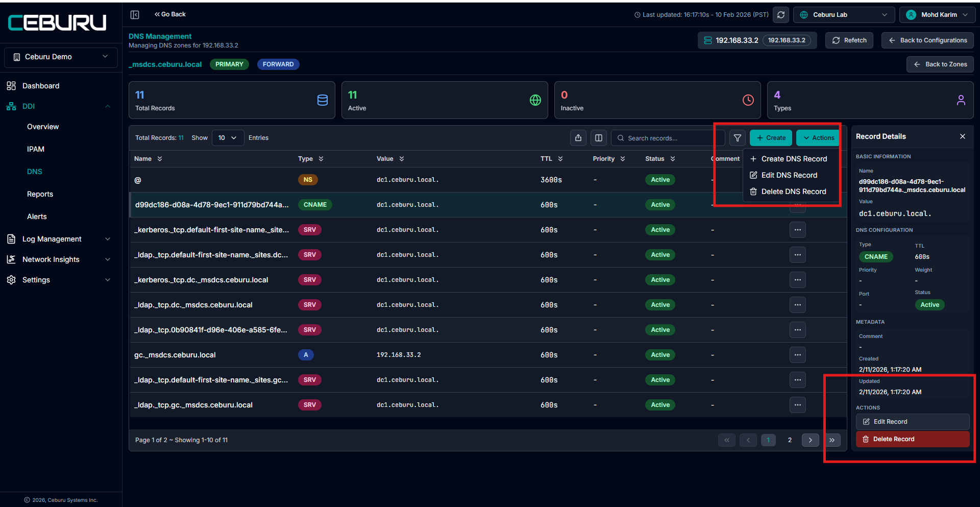Screen dimensions: 980x507
Task: Open row menu for _ldap._tcp.dc._msdcs.ceburu.local
Action: [x=798, y=305]
